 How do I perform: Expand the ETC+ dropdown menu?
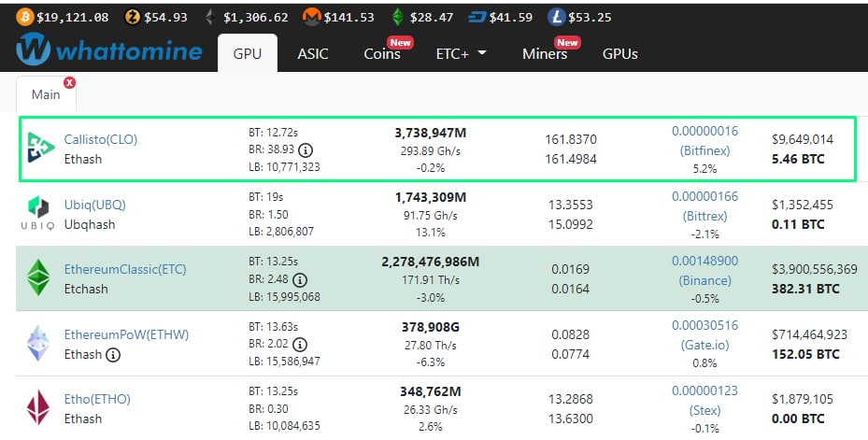tap(462, 53)
